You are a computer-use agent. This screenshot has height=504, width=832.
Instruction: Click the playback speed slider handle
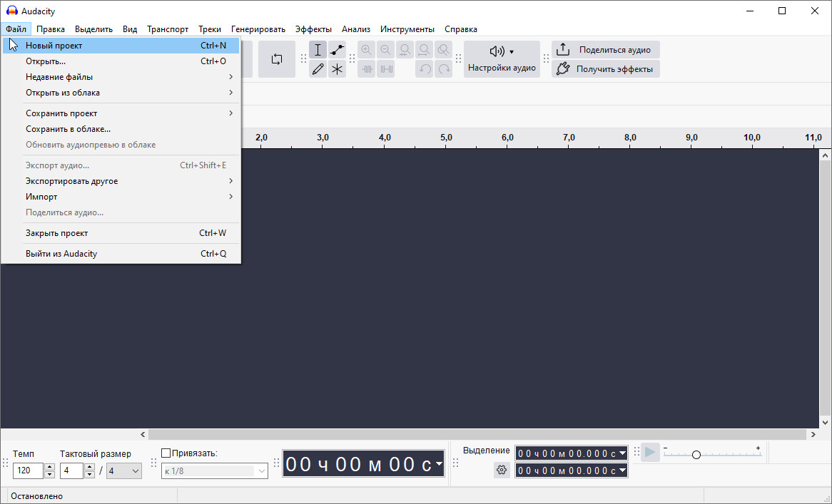pyautogui.click(x=696, y=454)
